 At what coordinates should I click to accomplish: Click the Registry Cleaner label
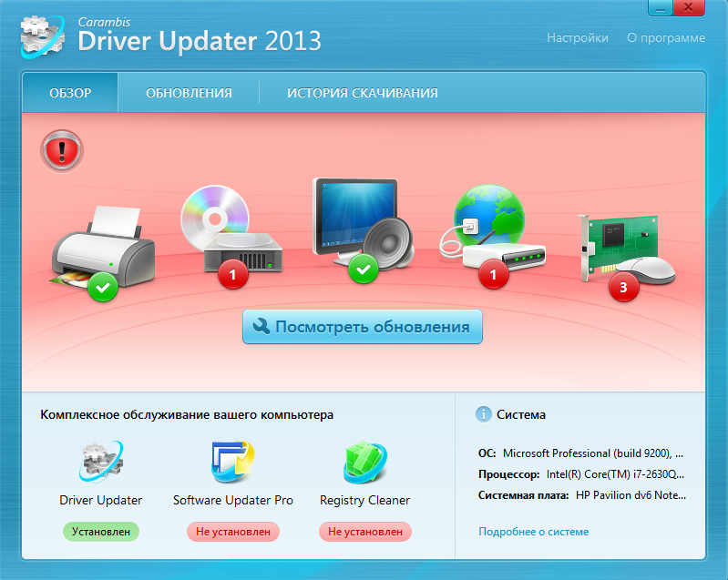coord(365,500)
